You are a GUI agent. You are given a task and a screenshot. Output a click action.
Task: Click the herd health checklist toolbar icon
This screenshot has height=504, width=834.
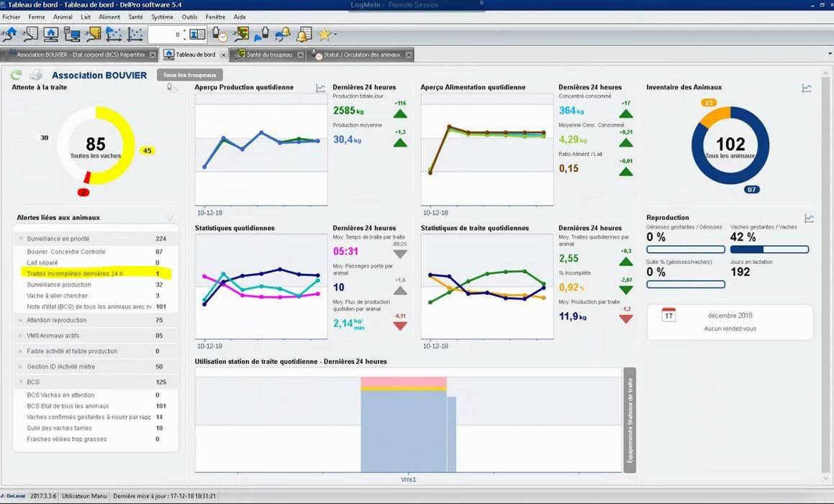(x=241, y=35)
